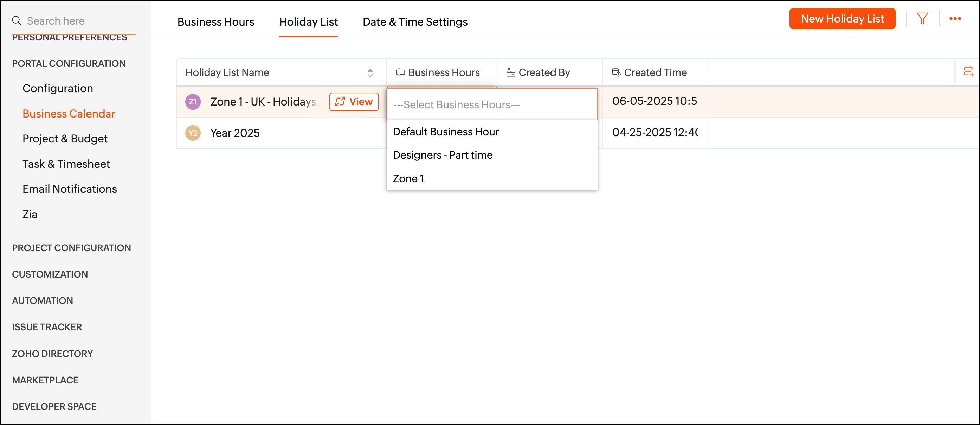Expand MARKETPLACE section
The width and height of the screenshot is (980, 425).
pos(45,380)
